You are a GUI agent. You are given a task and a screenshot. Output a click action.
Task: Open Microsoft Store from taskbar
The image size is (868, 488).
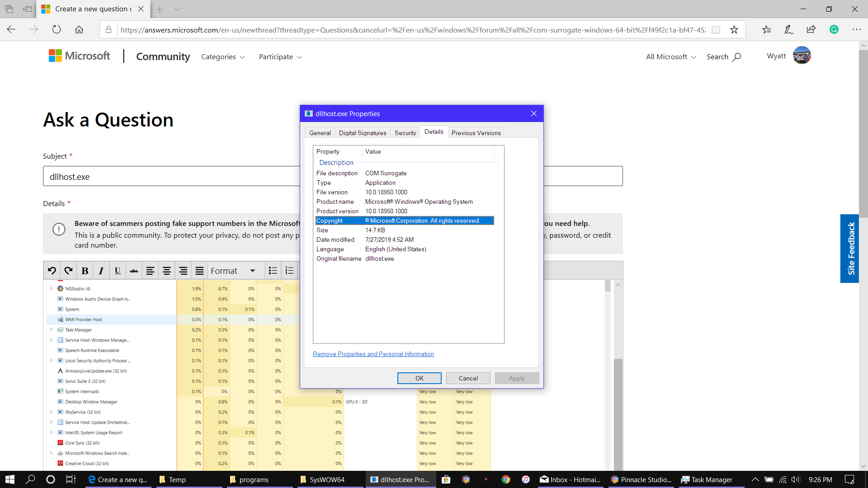click(446, 479)
